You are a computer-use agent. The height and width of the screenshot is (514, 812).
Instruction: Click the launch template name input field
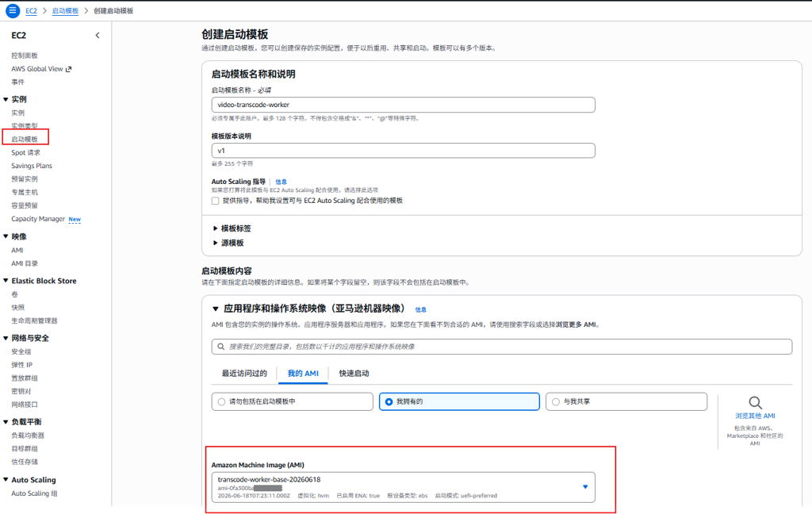(404, 105)
